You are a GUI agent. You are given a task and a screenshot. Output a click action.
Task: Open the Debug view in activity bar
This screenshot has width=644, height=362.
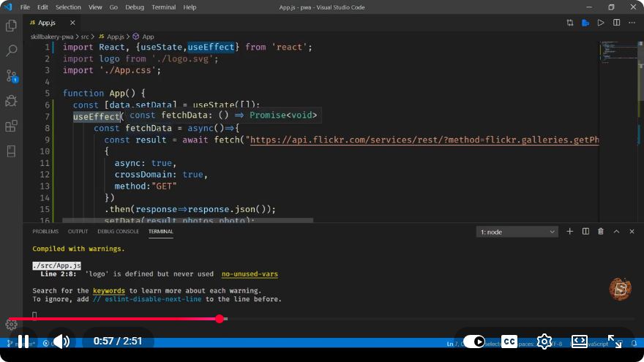point(11,101)
